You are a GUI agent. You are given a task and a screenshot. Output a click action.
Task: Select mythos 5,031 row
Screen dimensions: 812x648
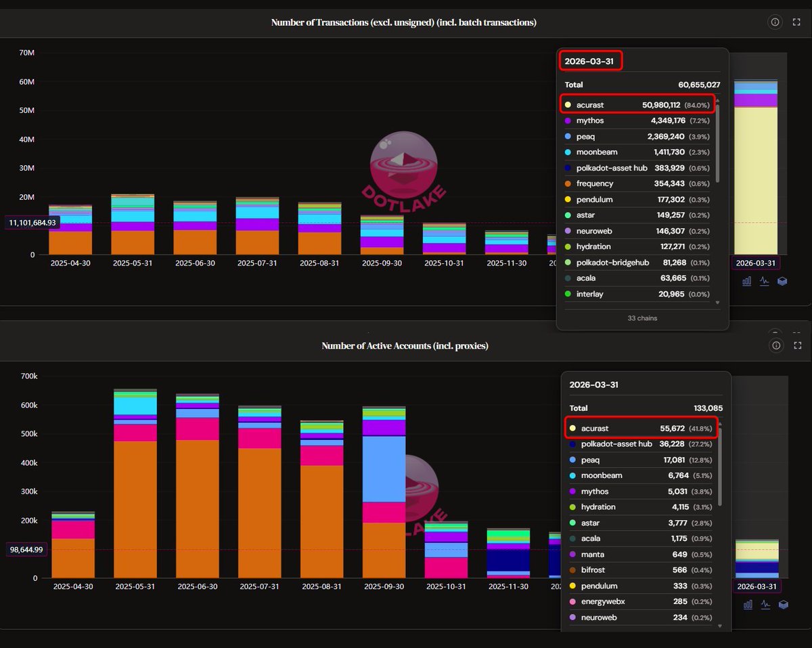click(x=641, y=492)
